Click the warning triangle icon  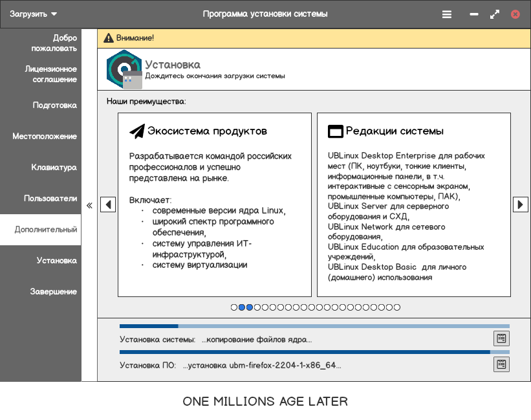point(109,38)
